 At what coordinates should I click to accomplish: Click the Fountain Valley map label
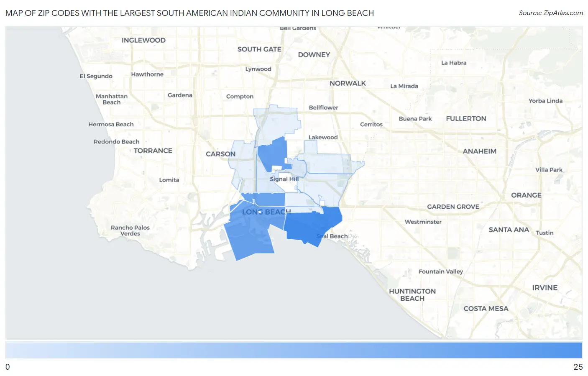point(441,271)
